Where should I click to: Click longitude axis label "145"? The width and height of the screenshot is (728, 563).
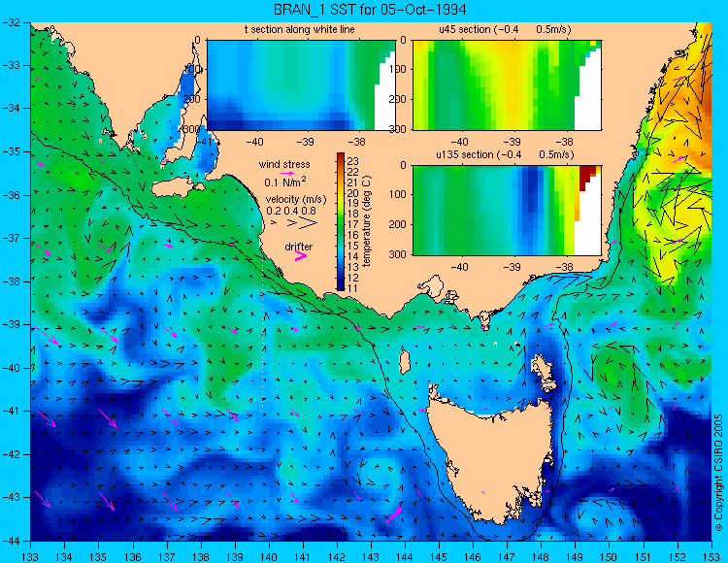(x=439, y=557)
